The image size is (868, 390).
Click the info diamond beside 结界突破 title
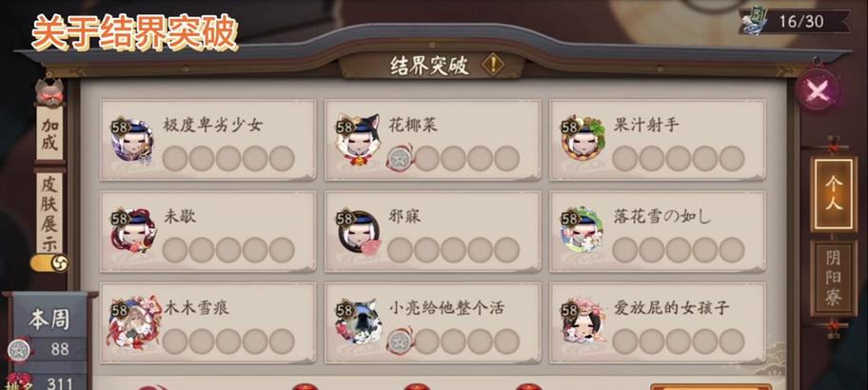tap(492, 65)
